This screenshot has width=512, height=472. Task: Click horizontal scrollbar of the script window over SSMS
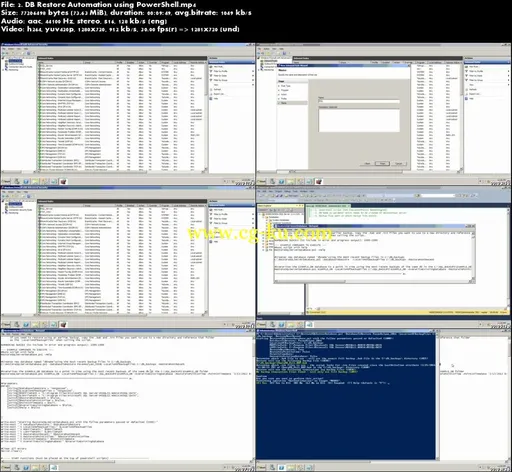[373, 281]
